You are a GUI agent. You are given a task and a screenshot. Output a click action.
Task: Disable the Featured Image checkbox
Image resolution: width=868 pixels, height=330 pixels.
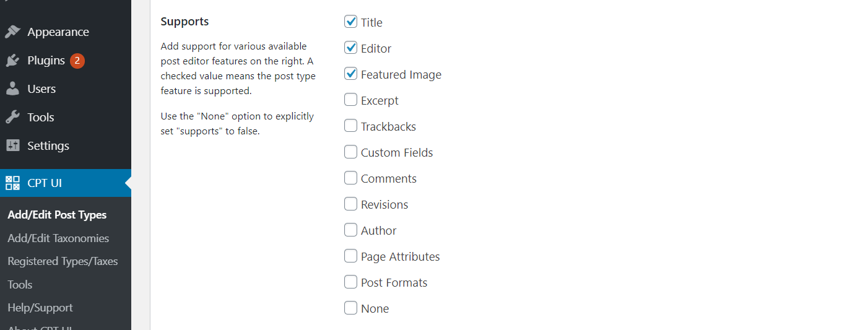[351, 74]
